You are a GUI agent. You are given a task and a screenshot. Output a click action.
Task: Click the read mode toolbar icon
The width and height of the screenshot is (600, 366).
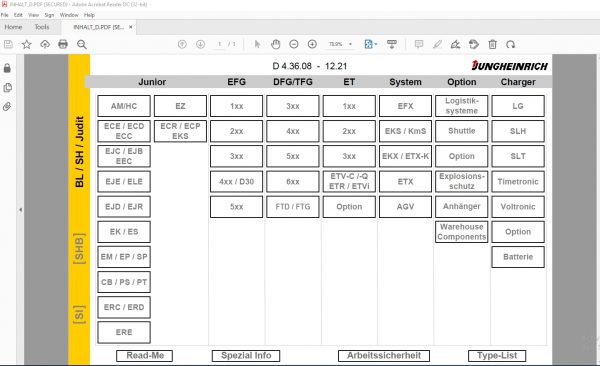point(392,44)
